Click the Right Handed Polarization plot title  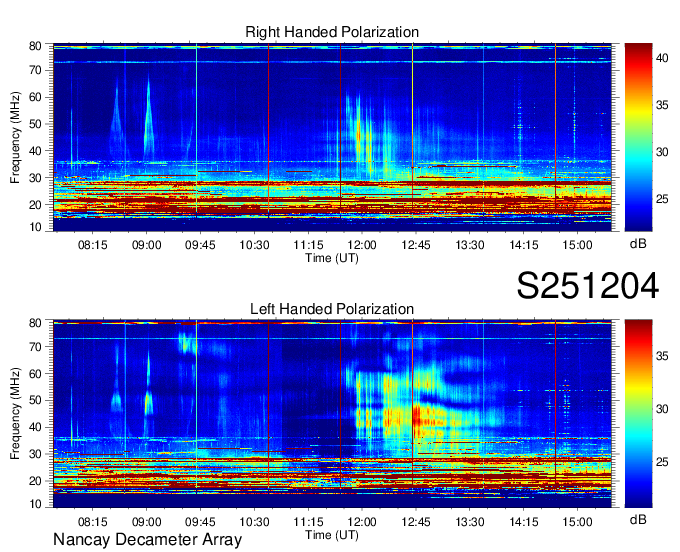[x=332, y=33]
